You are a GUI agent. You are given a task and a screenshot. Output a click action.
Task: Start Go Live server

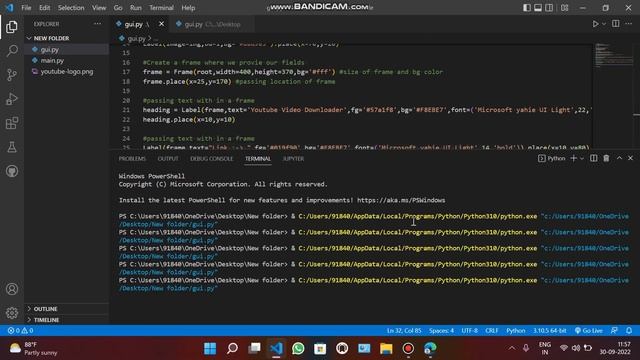coord(588,331)
